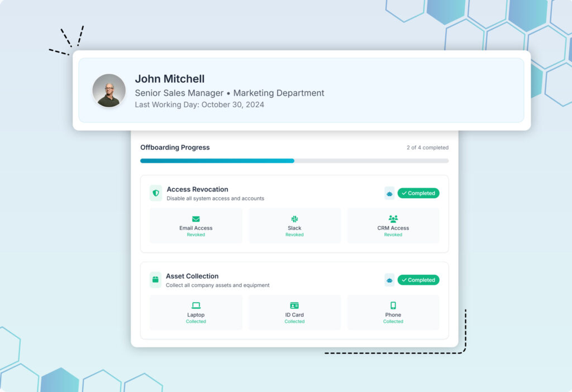The width and height of the screenshot is (572, 392).
Task: Click the Offboarding Progress bar
Action: [294, 161]
